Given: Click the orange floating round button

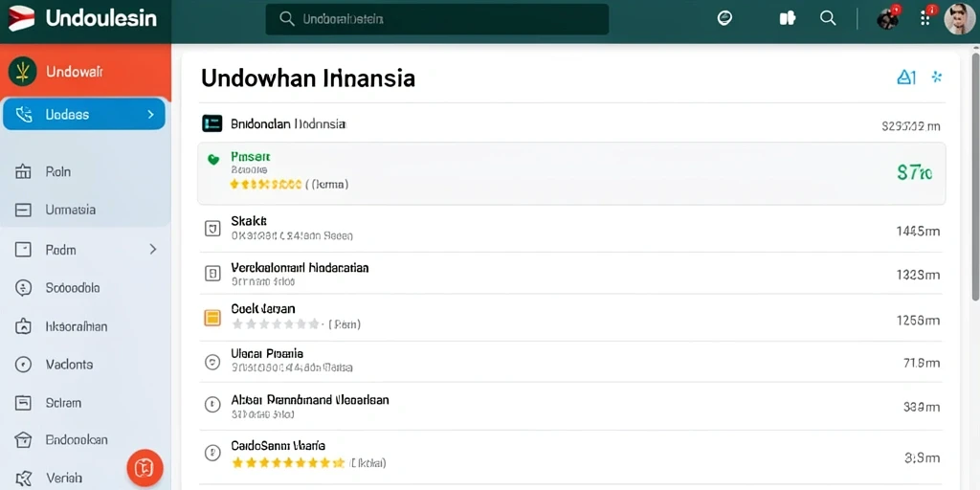Looking at the screenshot, I should coord(145,467).
